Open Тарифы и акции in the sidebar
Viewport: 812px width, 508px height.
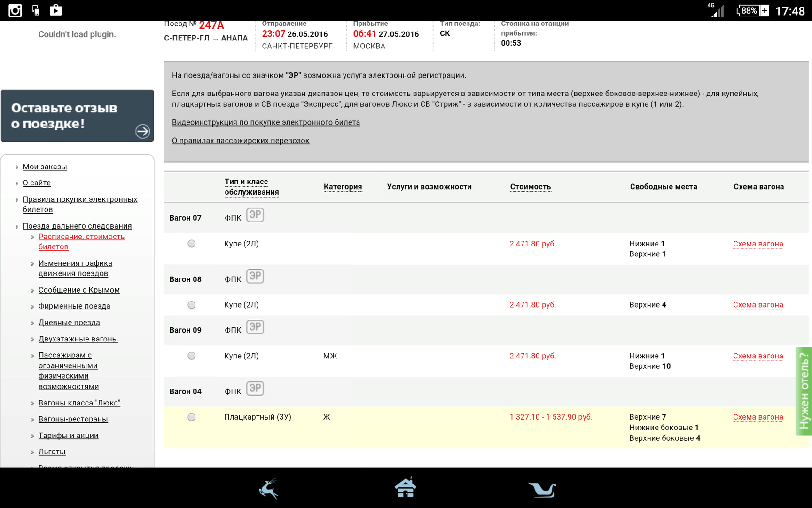coord(68,436)
